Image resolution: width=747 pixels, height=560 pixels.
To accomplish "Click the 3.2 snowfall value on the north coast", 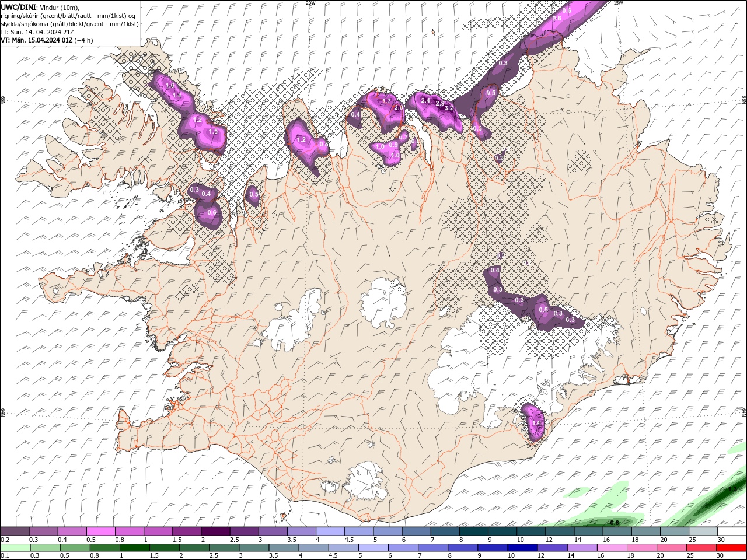I will coord(449,108).
